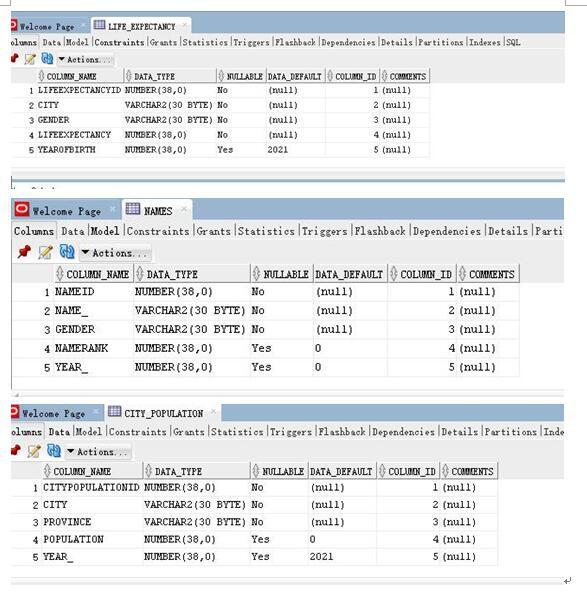Click refresh icon in LIFE_EXPECTANCY toolbar

[x=47, y=59]
